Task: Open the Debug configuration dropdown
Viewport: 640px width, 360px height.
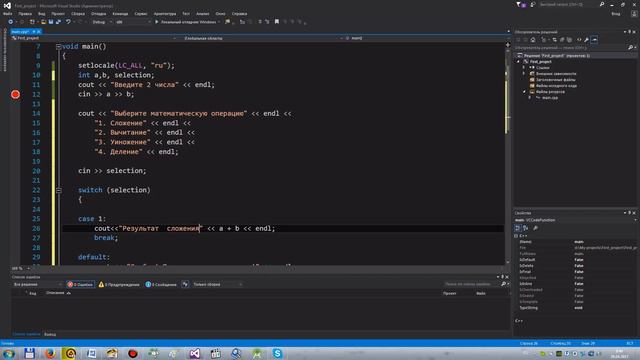Action: (102, 22)
